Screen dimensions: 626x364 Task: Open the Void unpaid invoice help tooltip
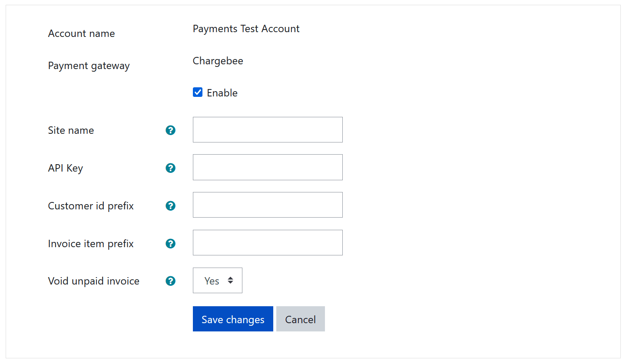click(171, 281)
